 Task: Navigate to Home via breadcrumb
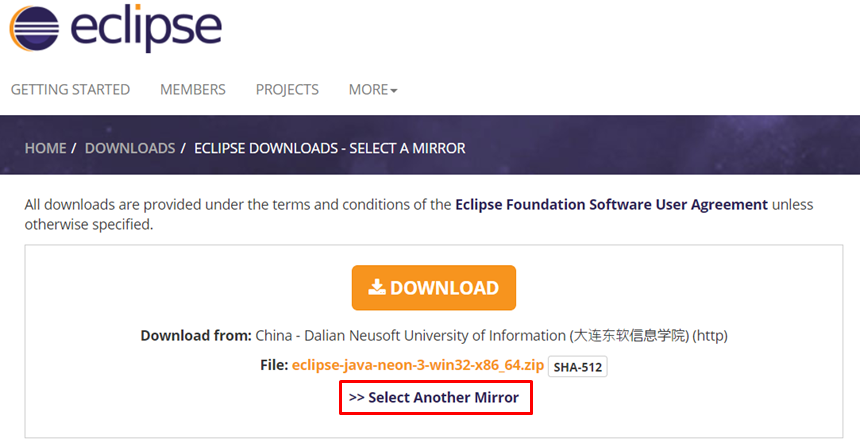[45, 148]
